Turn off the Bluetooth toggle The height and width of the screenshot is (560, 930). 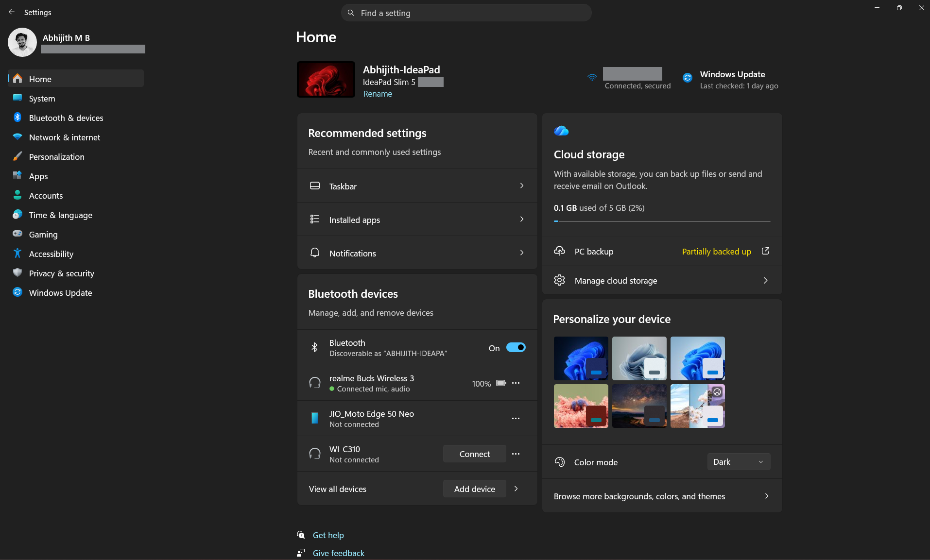(x=516, y=347)
